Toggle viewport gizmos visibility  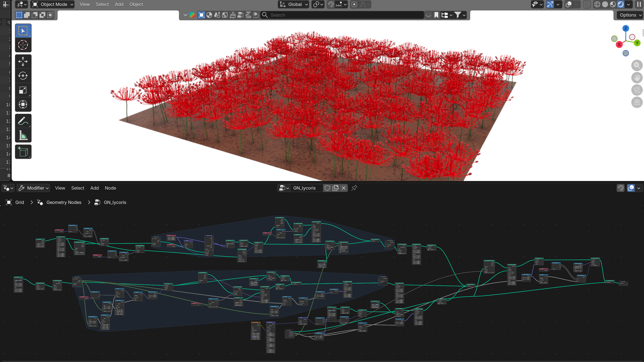tap(550, 4)
